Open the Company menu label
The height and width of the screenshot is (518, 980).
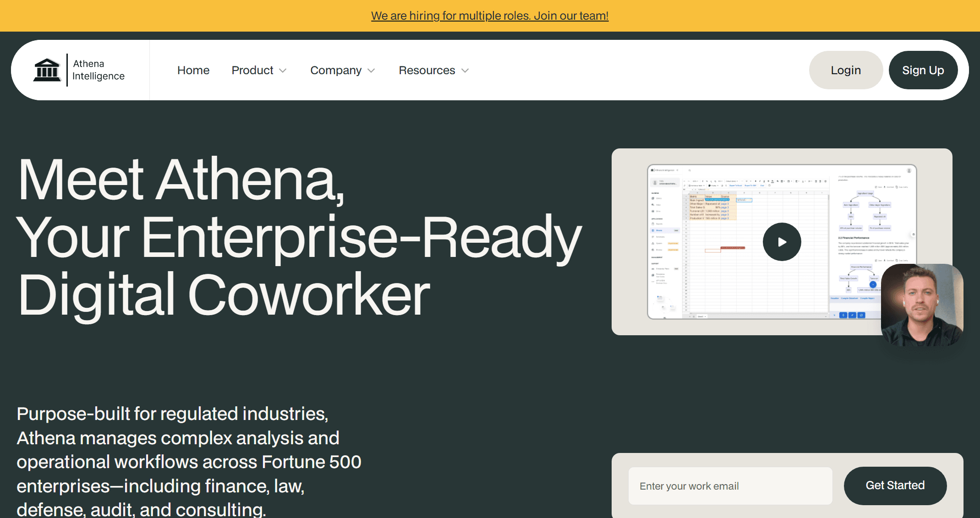click(x=335, y=70)
